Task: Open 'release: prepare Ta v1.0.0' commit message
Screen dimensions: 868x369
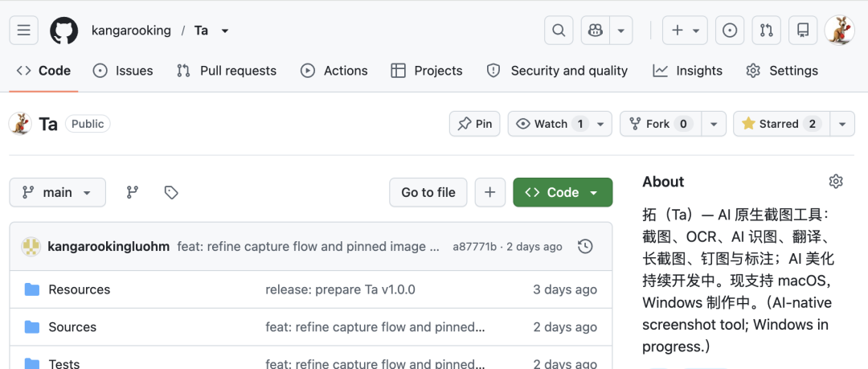Action: click(x=341, y=289)
